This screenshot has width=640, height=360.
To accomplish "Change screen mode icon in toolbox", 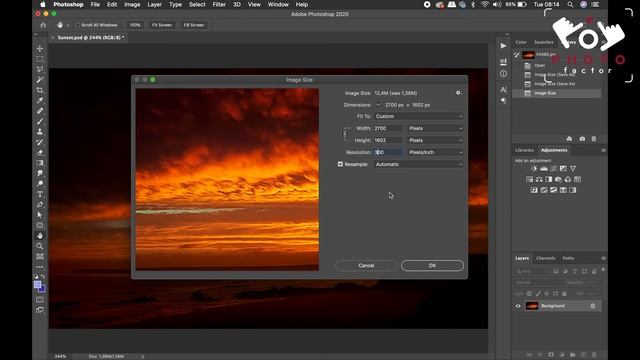I will [x=40, y=310].
